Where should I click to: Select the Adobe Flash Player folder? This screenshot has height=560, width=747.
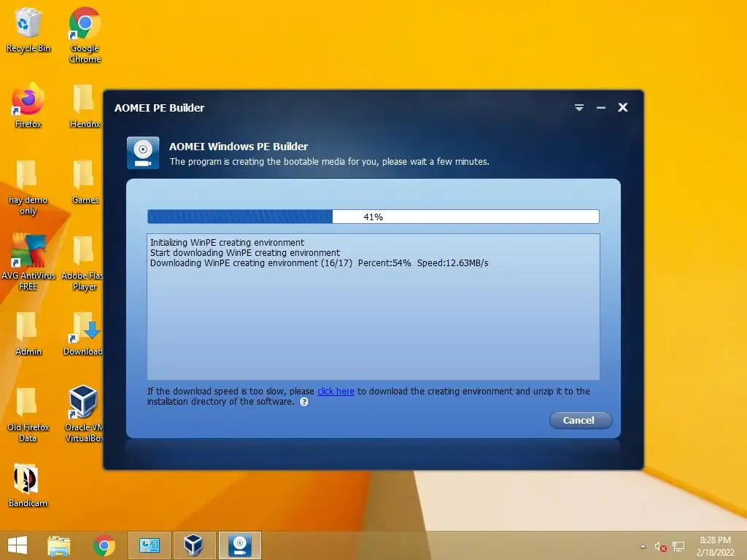[x=83, y=262]
